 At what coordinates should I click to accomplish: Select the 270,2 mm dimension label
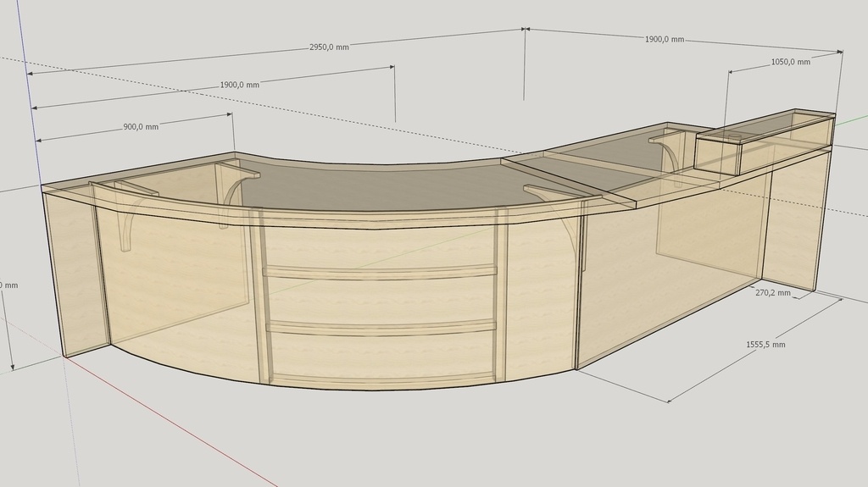[772, 293]
